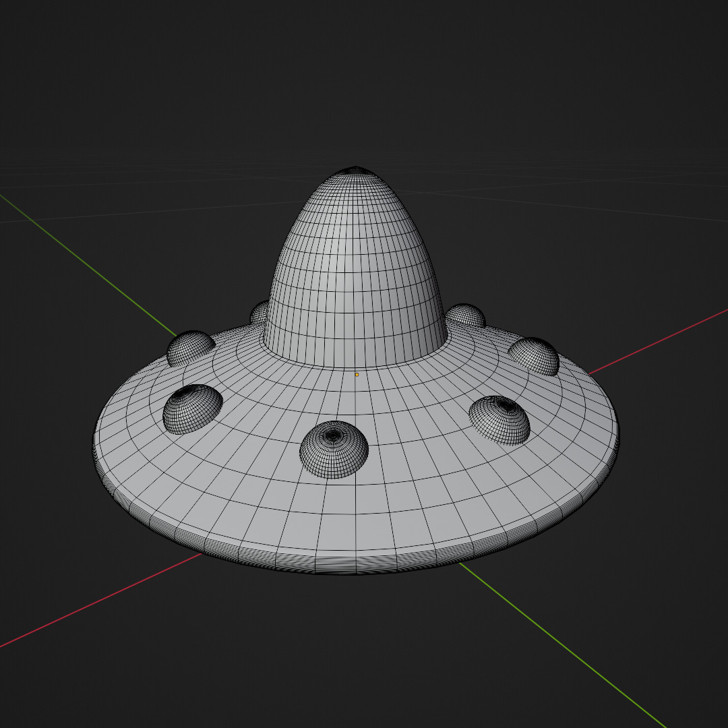Select the sphere bump behind the dome's right side
The height and width of the screenshot is (728, 728).
coord(466,315)
